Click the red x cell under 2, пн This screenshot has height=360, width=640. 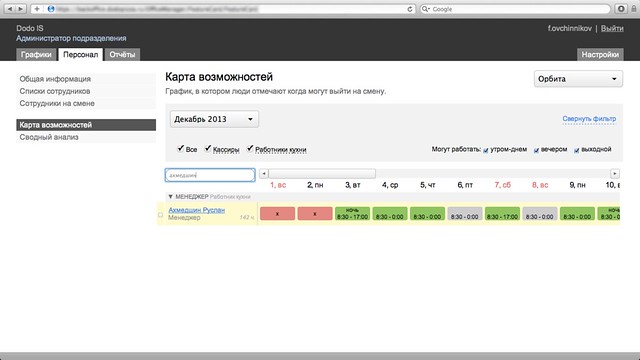315,213
